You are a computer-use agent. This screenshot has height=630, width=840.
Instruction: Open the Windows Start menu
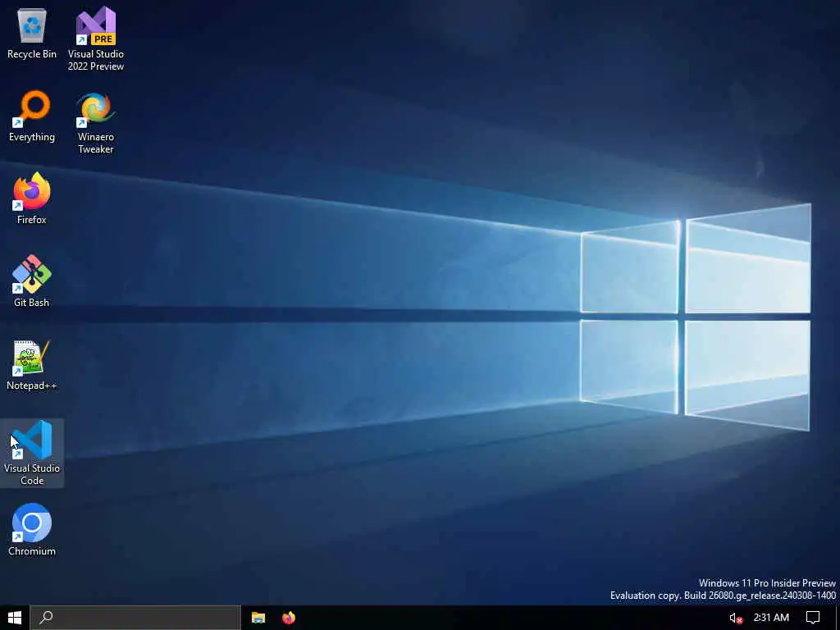tap(15, 618)
